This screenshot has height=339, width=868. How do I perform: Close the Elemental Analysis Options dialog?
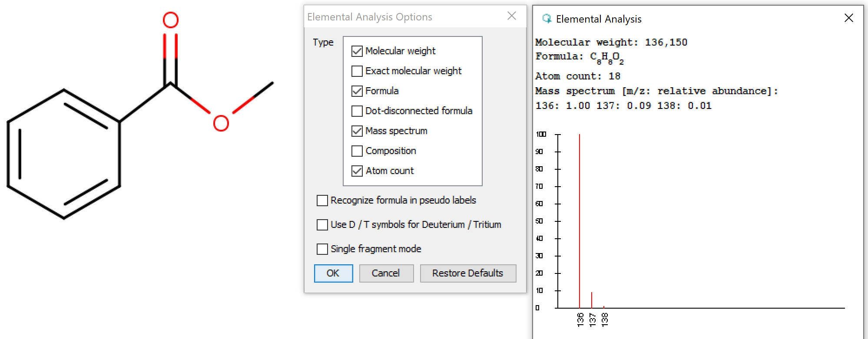tap(512, 16)
